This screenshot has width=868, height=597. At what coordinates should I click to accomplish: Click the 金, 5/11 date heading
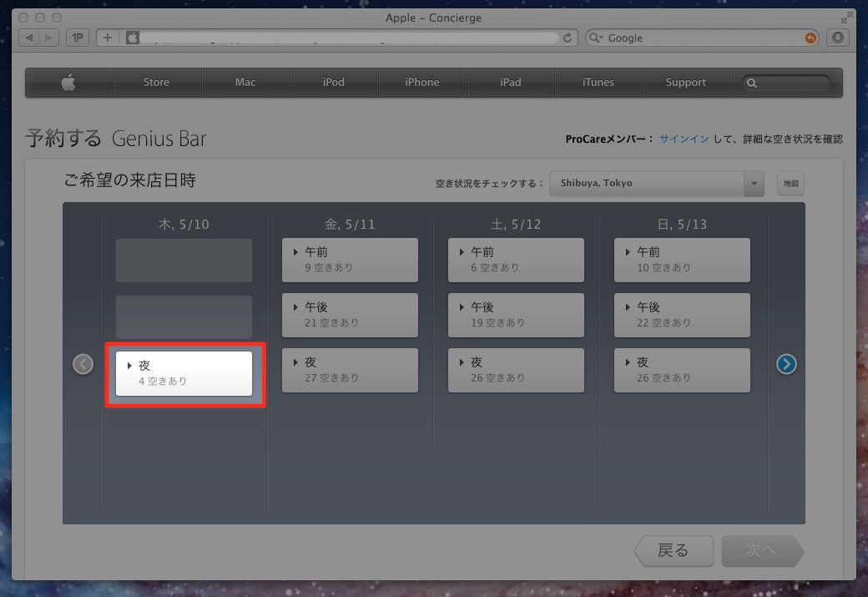350,225
